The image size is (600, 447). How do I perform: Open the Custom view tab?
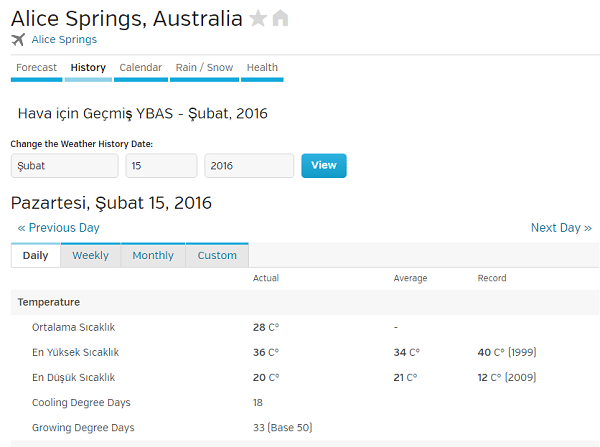click(217, 255)
